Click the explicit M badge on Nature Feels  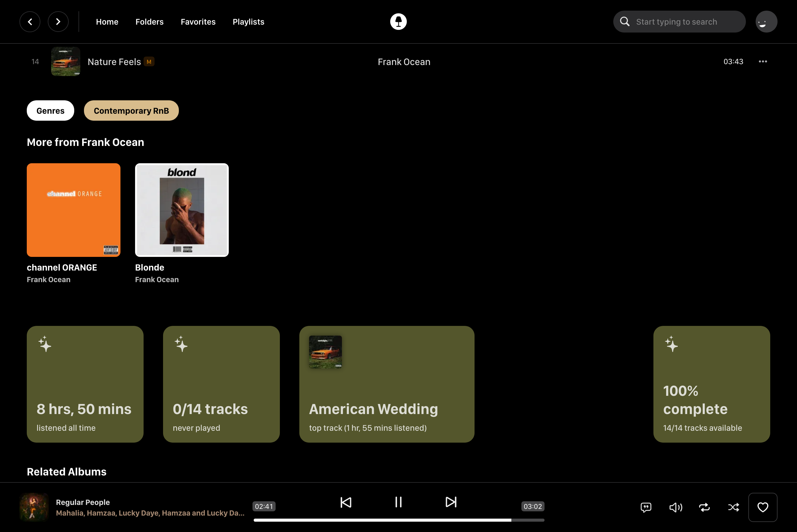coord(149,62)
